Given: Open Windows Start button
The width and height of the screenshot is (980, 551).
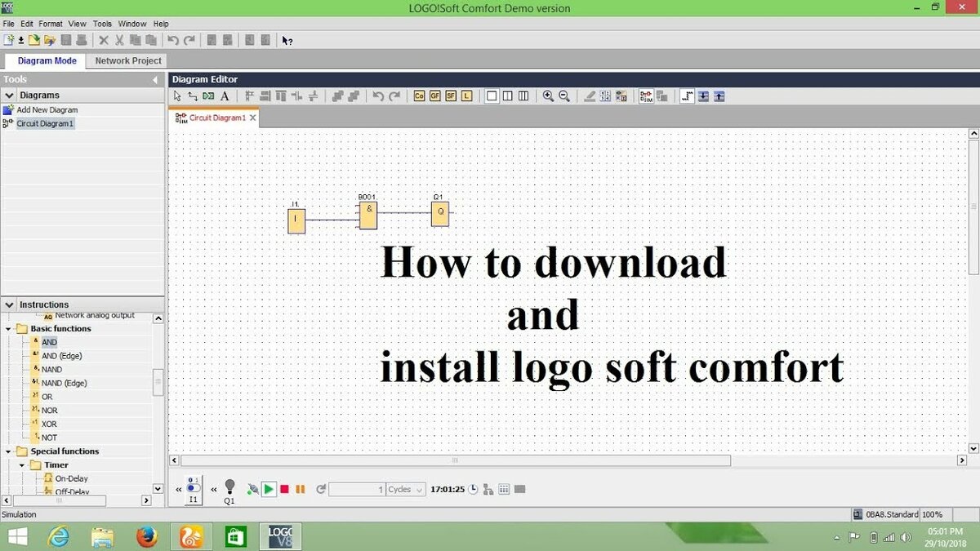Looking at the screenshot, I should pyautogui.click(x=16, y=536).
